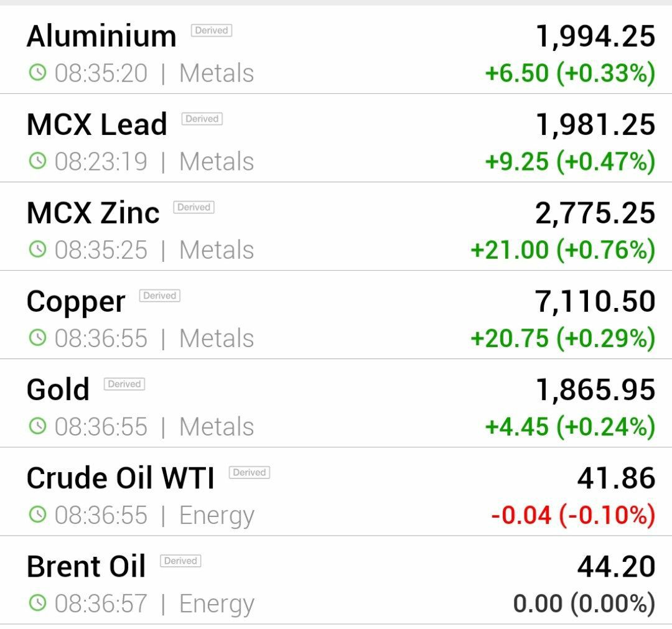This screenshot has height=629, width=672.
Task: Select the MCX Zinc name
Action: pos(93,213)
